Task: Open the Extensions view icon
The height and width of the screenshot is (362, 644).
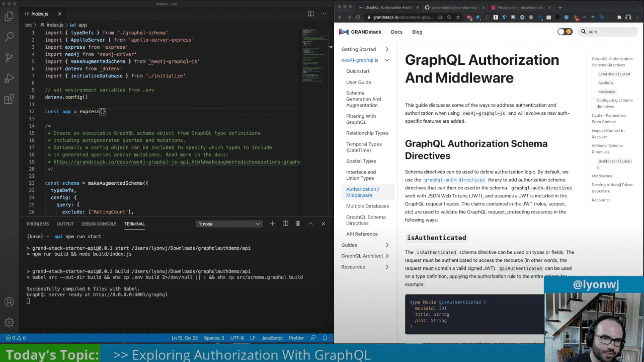Action: 9,99
